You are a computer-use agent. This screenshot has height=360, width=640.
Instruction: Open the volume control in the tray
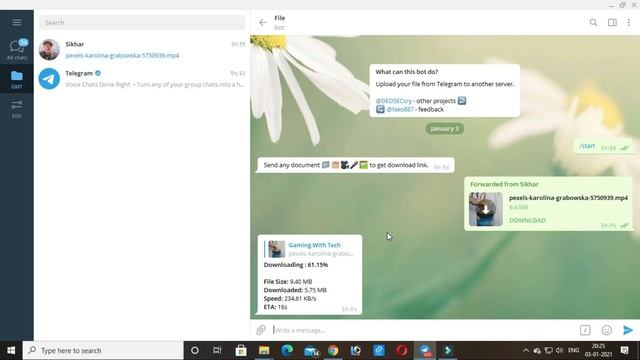[560, 350]
